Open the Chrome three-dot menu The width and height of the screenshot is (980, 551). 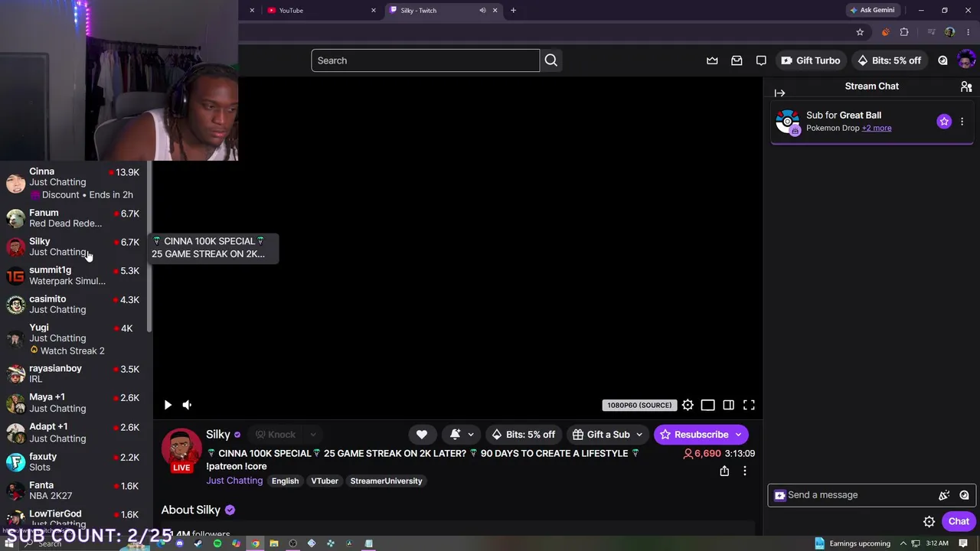969,32
